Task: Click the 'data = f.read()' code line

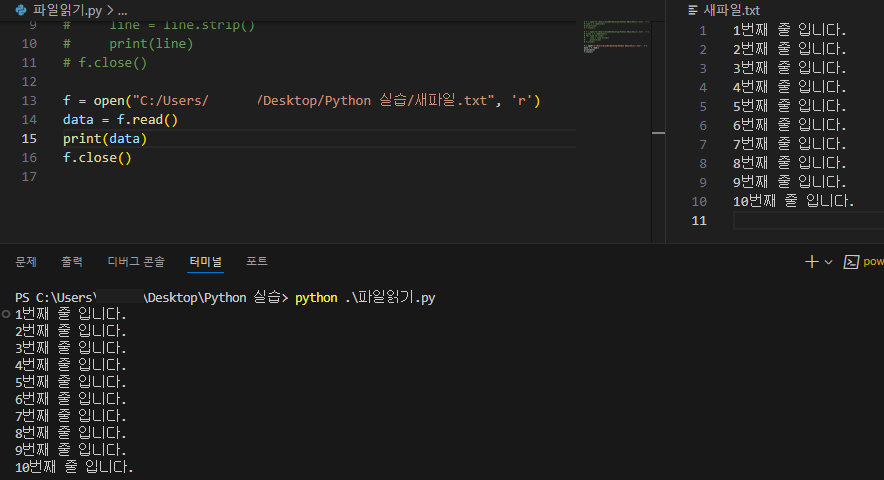Action: [x=120, y=120]
